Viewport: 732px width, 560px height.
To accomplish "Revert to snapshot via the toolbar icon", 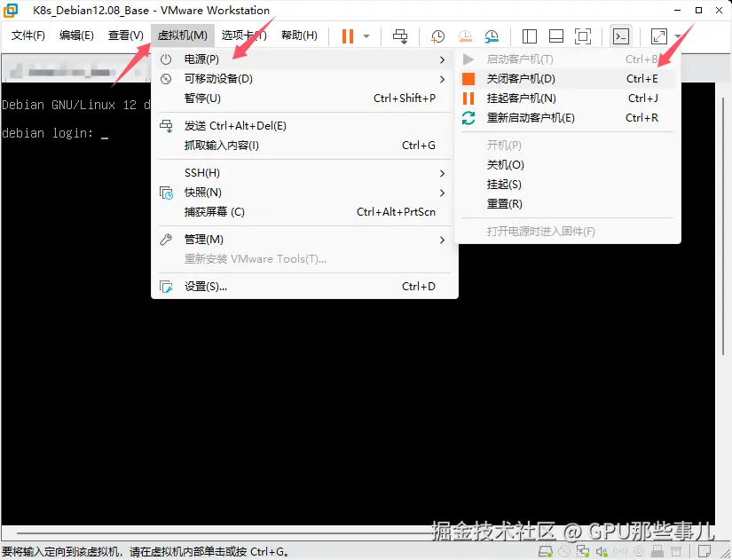I will tap(464, 35).
